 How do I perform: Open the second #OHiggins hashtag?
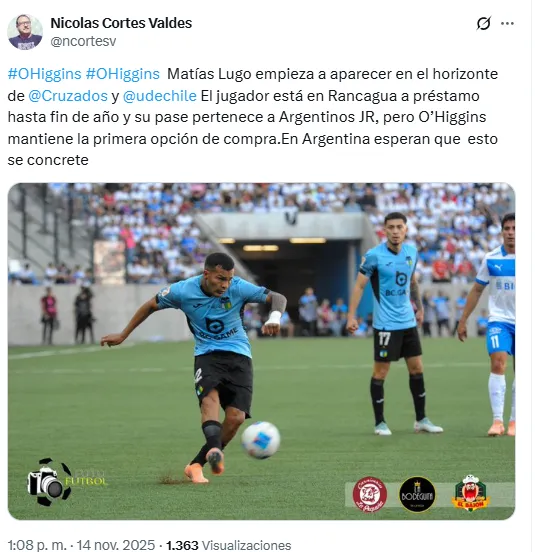[x=122, y=74]
